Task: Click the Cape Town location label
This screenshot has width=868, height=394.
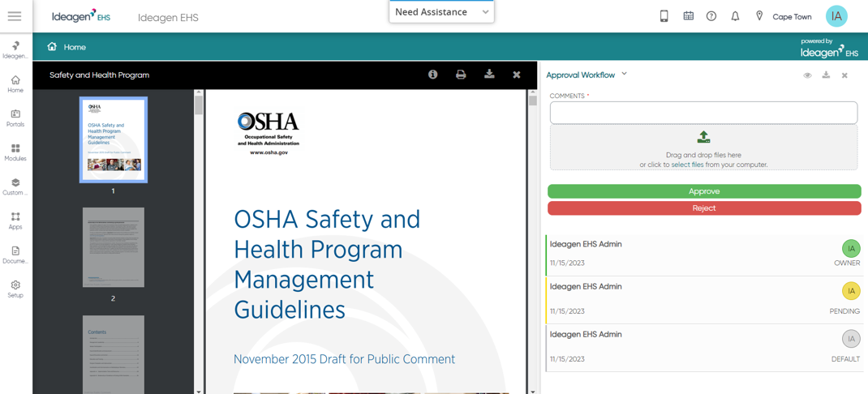Action: click(792, 16)
